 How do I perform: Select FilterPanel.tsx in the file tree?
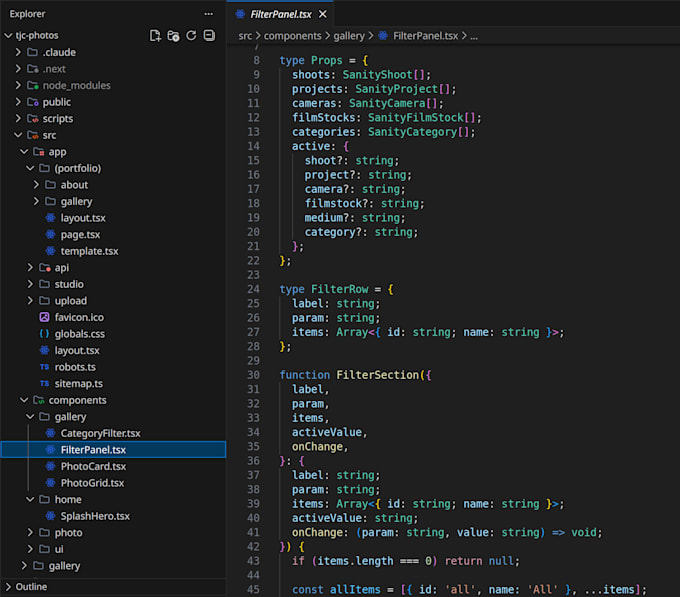[113, 450]
